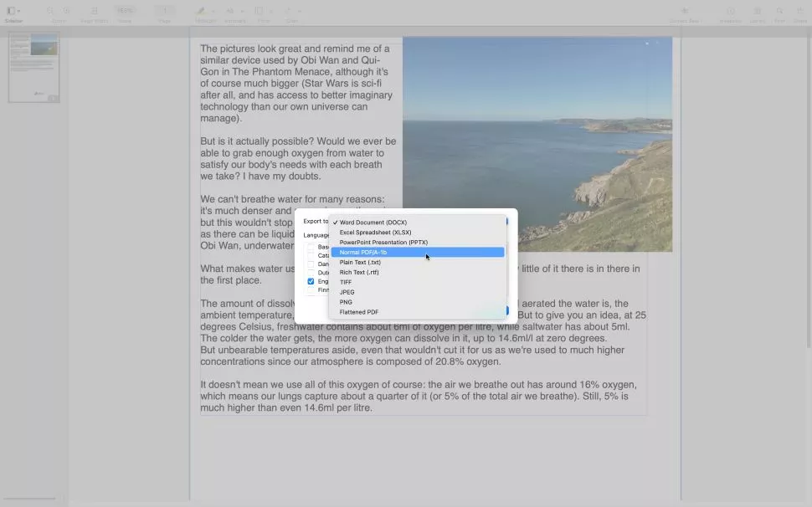Click the Sign toolbar icon
The height and width of the screenshot is (507, 812).
(290, 12)
